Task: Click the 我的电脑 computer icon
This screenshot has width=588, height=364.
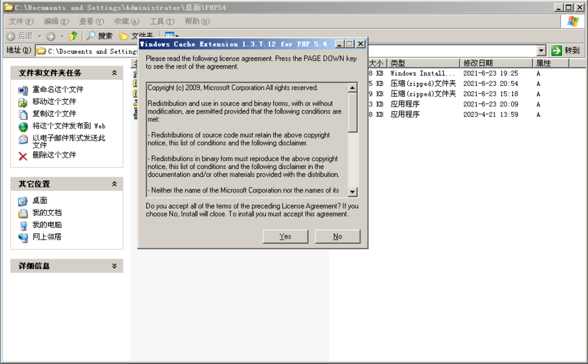Action: [23, 226]
